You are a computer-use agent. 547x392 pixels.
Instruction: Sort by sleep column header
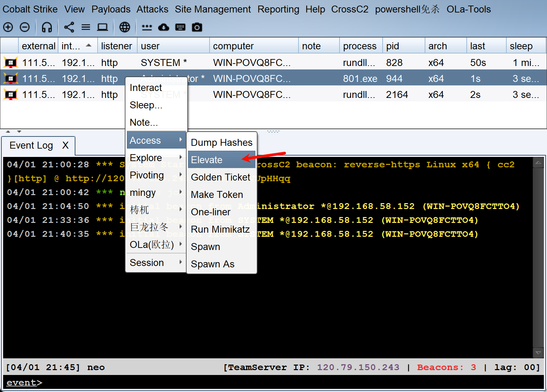tap(526, 46)
